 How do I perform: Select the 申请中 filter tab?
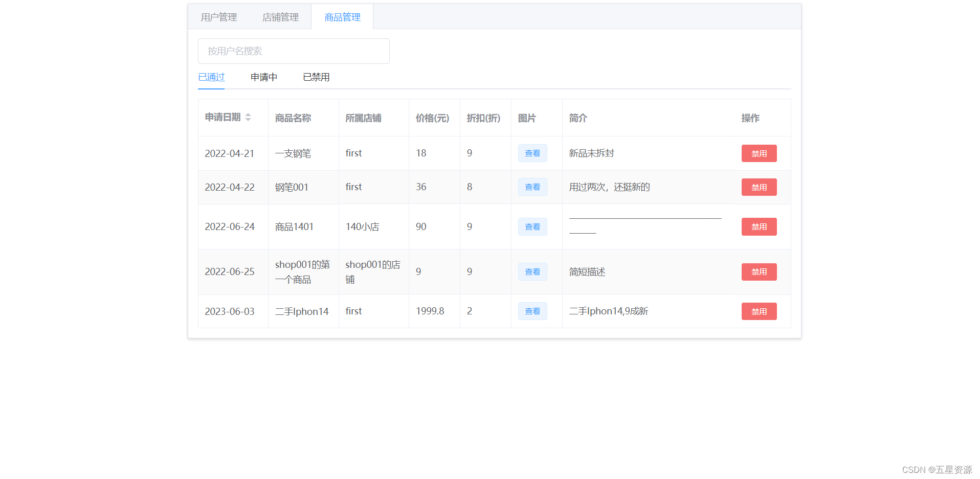pos(263,77)
